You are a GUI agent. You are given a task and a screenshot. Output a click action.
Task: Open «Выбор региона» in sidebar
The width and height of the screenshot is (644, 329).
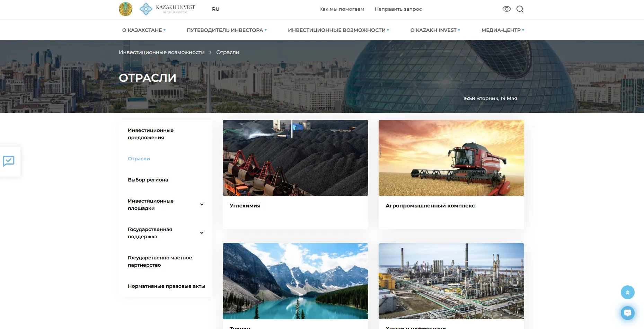click(148, 180)
